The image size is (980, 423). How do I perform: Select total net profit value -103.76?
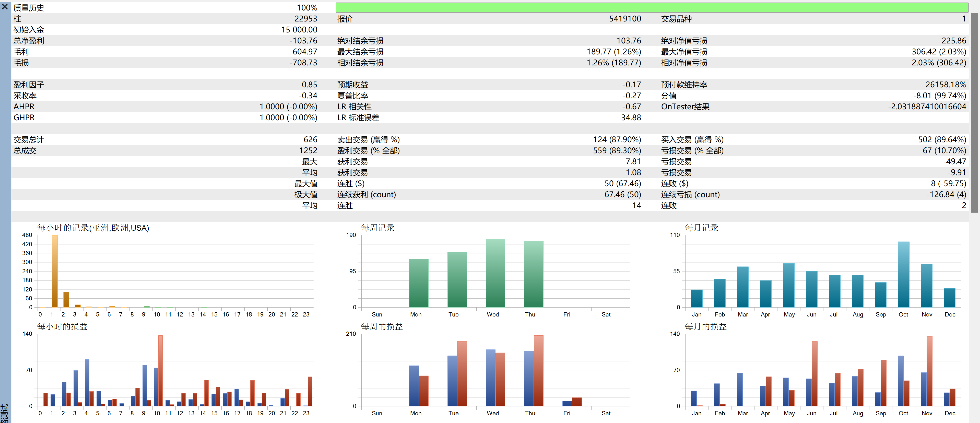click(303, 41)
